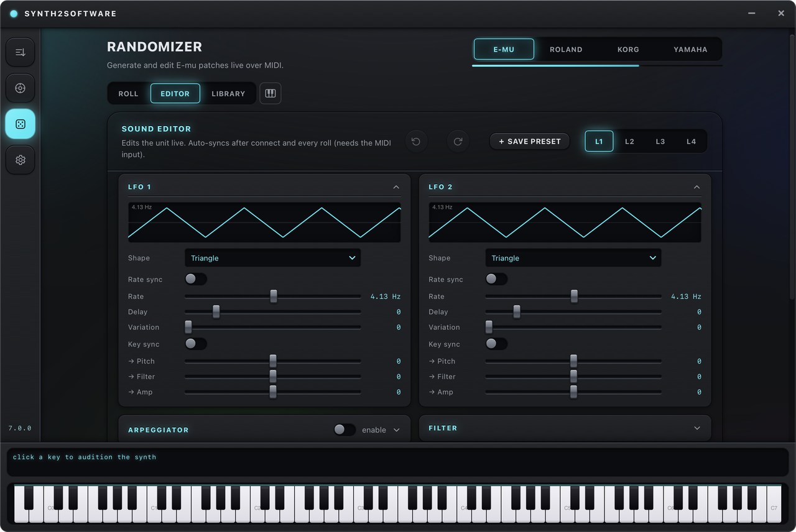The width and height of the screenshot is (796, 532).
Task: Open the Roll tab
Action: tap(129, 93)
